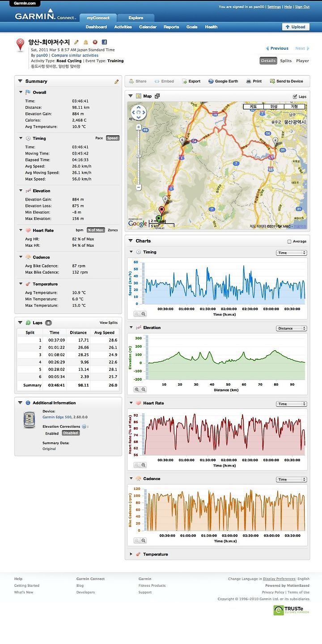The width and height of the screenshot is (322, 644).
Task: Switch map to satellite (위성) view
Action: (x=274, y=107)
